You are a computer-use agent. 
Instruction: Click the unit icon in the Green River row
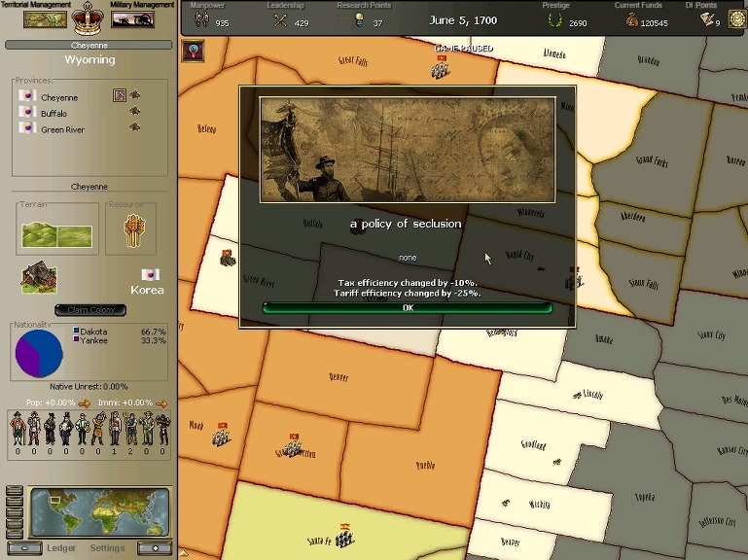point(135,127)
